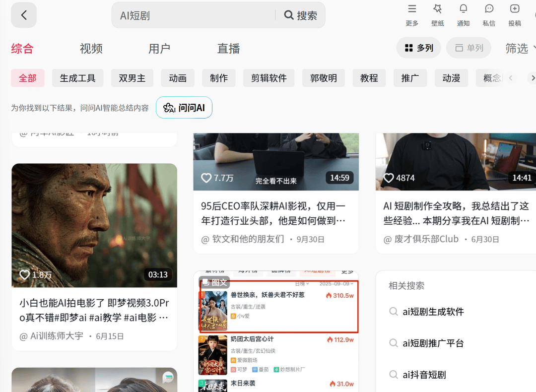Screen dimensions: 536x392
Task: Select the 全部 filter chip
Action: point(28,78)
